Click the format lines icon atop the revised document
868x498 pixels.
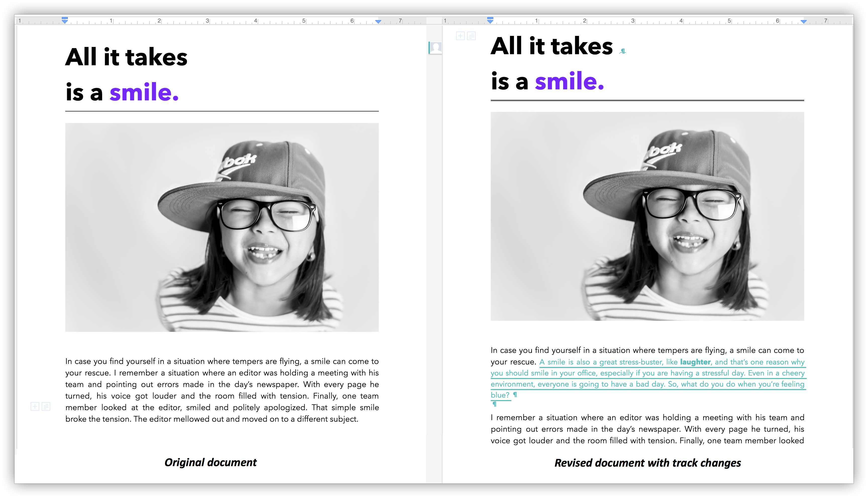click(x=471, y=36)
